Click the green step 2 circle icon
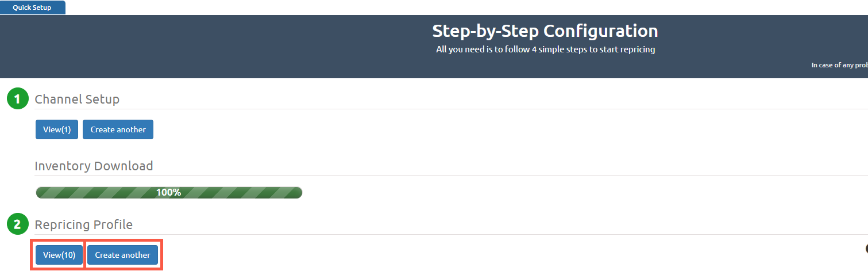The width and height of the screenshot is (868, 271). tap(17, 224)
